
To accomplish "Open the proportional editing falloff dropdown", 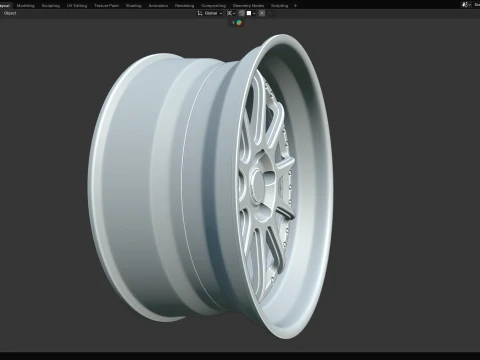I will pos(271,13).
